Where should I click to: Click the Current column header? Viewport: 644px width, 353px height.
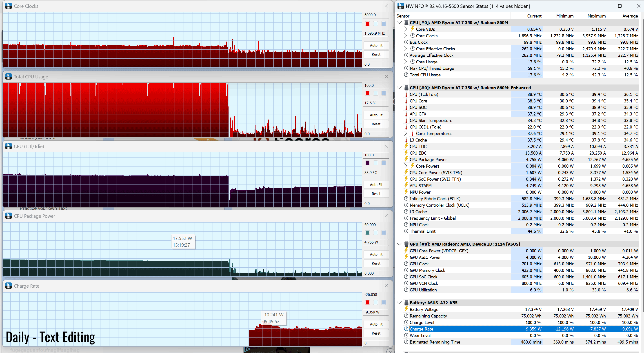pyautogui.click(x=526, y=16)
